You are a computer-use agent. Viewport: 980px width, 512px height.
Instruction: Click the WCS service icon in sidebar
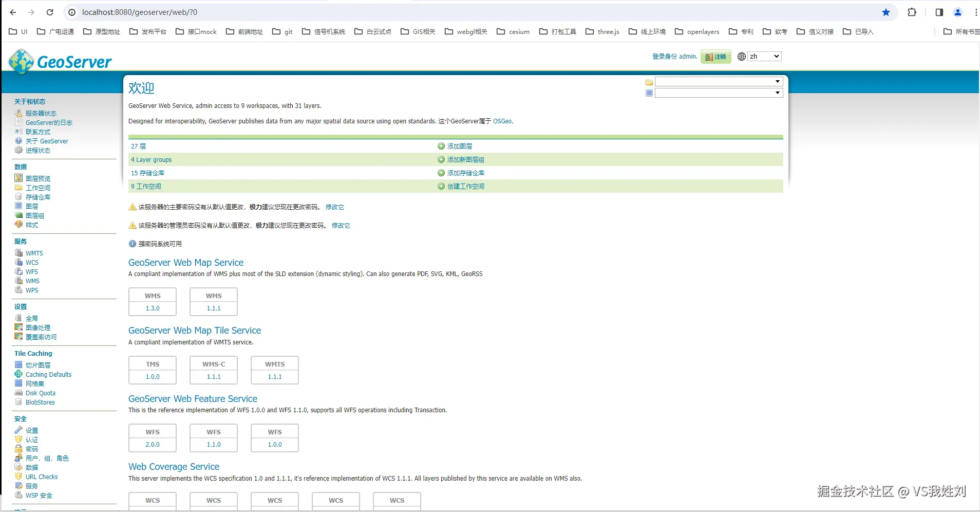[x=18, y=262]
